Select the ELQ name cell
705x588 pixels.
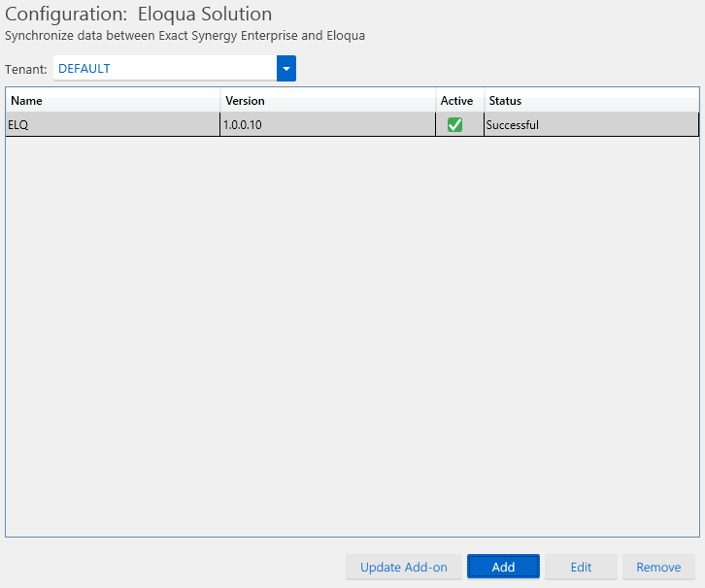(113, 124)
